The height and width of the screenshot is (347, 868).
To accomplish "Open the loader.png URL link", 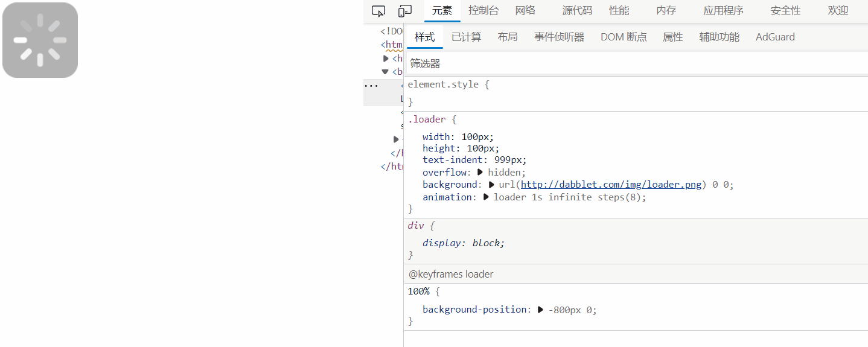I will (x=611, y=185).
